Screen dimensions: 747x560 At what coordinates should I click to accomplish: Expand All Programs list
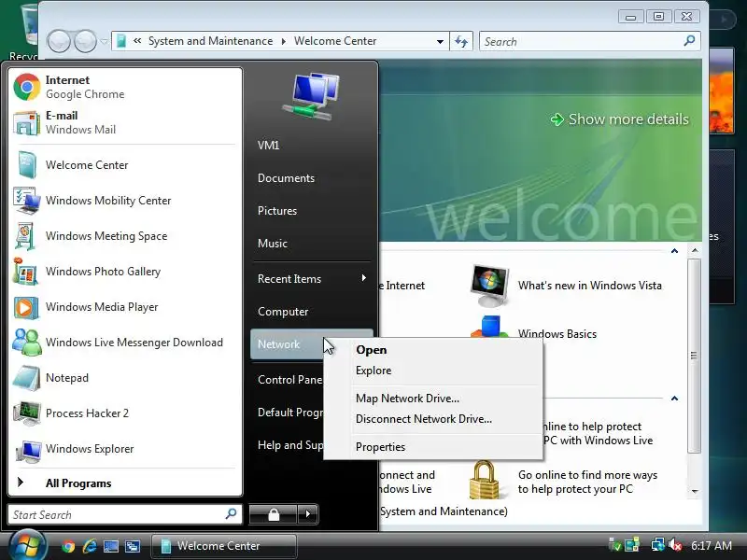[x=125, y=483]
